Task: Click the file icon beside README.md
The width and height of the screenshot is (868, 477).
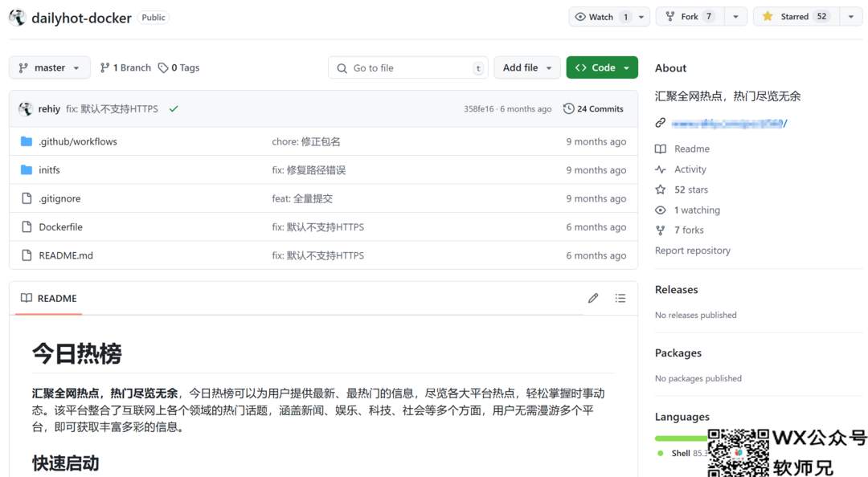Action: [27, 255]
